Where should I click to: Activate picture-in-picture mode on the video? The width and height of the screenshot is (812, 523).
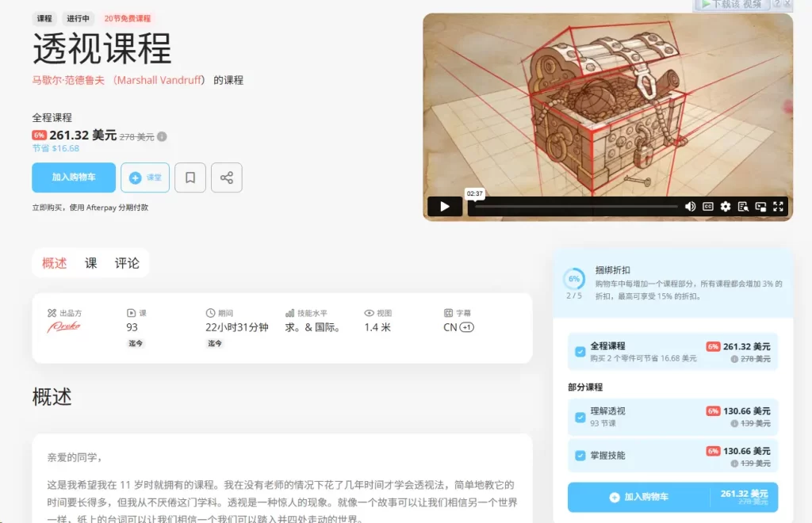[761, 207]
